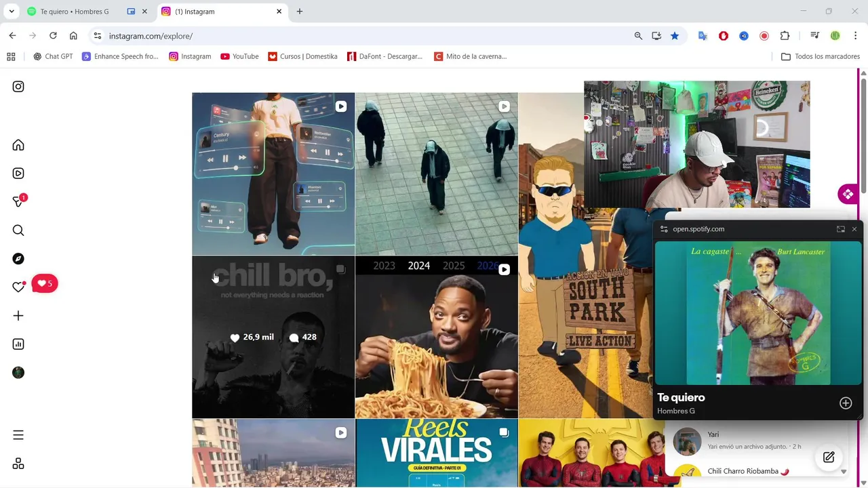Return to tab from Spotify mini player
Viewport: 868px width, 488px height.
[841, 229]
